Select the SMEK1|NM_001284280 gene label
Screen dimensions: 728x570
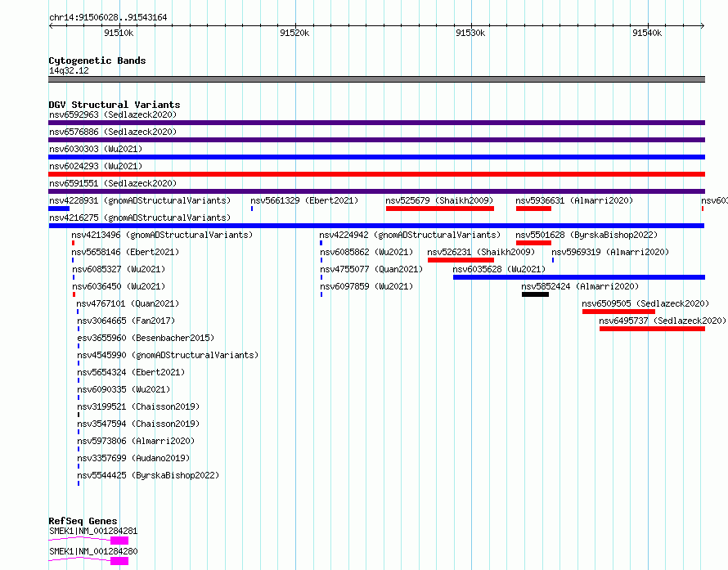pyautogui.click(x=93, y=551)
